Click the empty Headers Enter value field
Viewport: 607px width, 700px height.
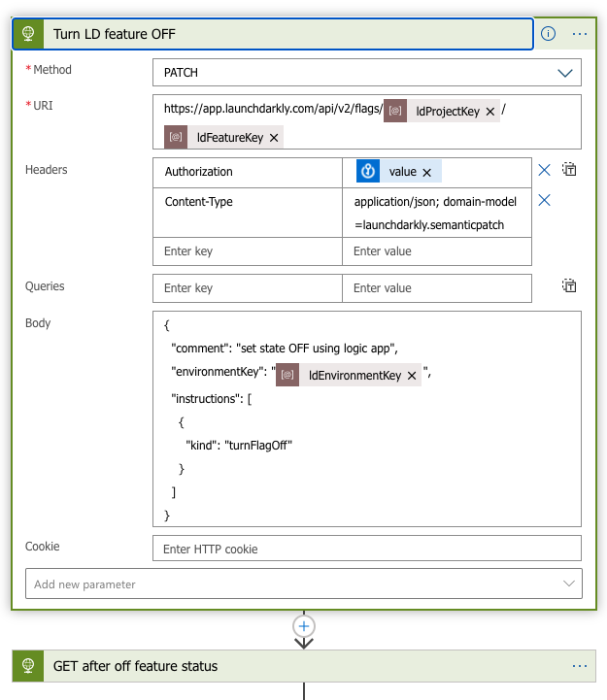pyautogui.click(x=437, y=251)
